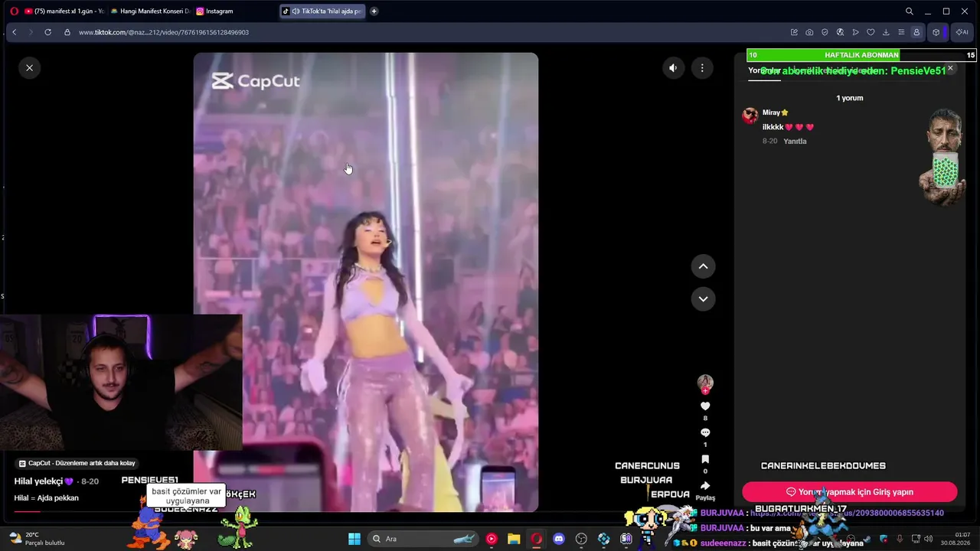Like the video with the heart icon
This screenshot has height=551, width=980.
tap(705, 406)
